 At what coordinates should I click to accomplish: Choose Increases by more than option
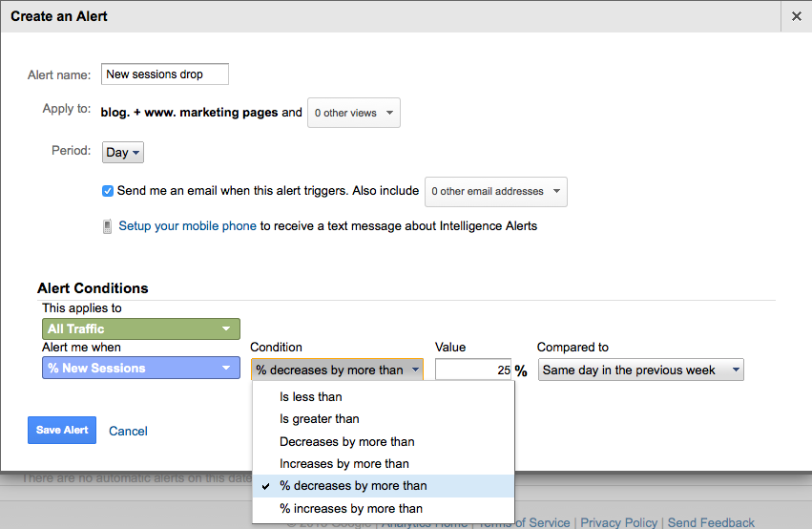point(384,464)
